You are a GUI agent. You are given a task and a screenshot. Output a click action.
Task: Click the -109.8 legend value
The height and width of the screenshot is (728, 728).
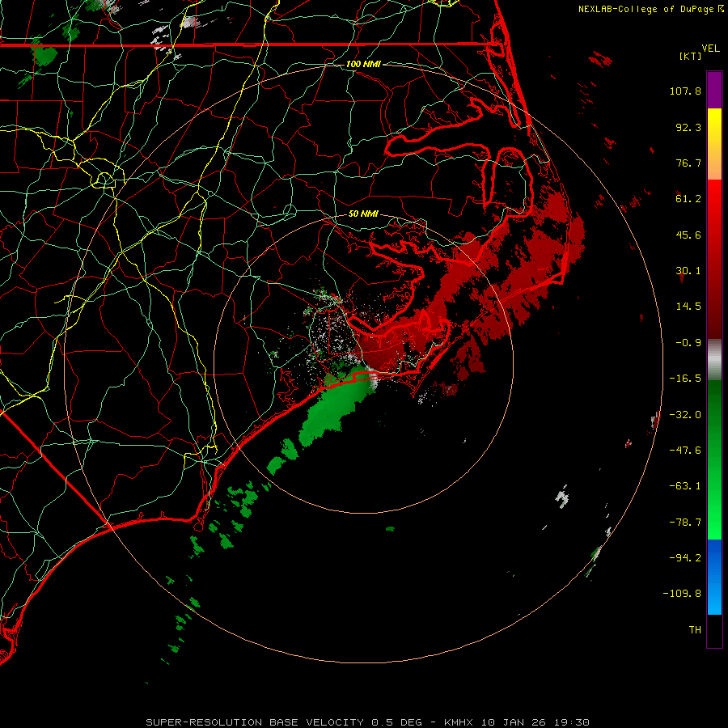coord(682,594)
